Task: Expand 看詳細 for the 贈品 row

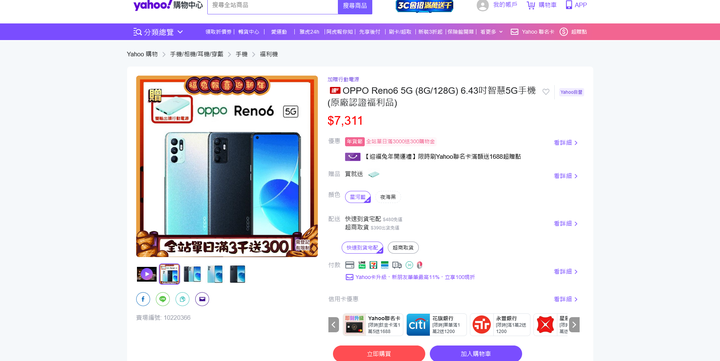Action: point(566,176)
